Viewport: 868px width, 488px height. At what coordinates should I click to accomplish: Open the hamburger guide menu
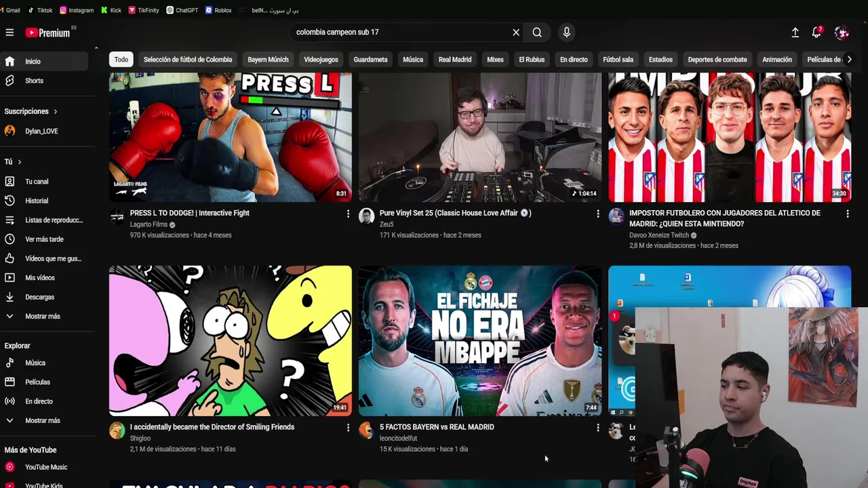(x=9, y=32)
